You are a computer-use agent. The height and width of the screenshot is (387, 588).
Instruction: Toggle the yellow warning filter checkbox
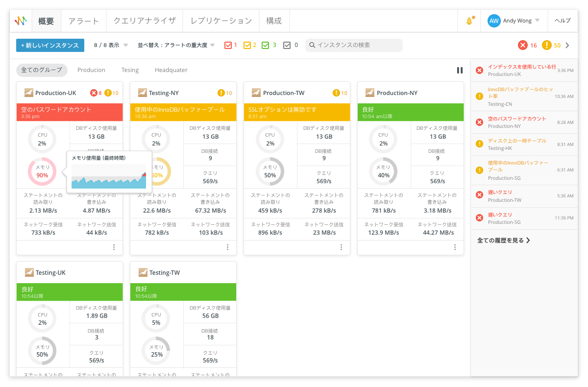(247, 45)
